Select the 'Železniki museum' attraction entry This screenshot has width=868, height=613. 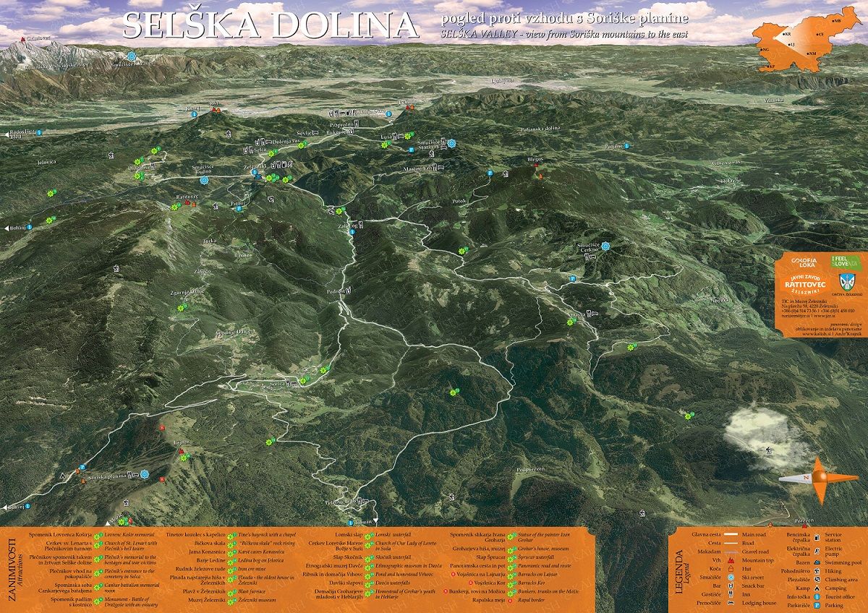269,599
